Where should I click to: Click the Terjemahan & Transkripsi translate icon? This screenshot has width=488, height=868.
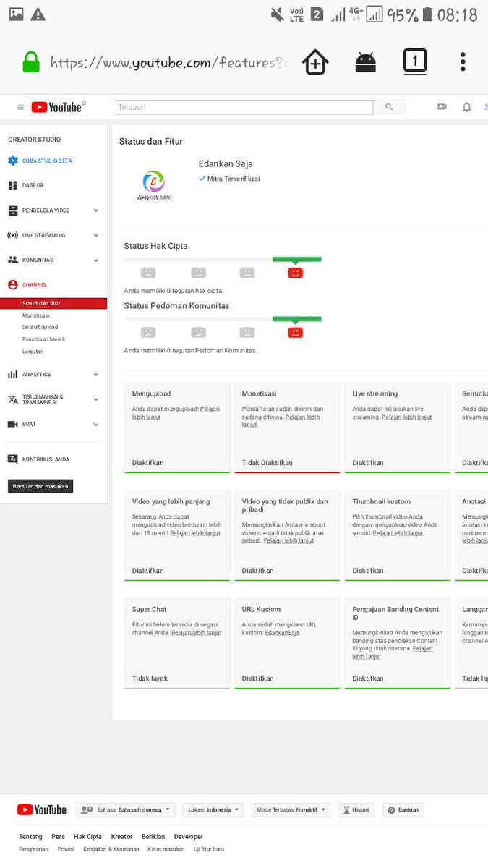(12, 399)
